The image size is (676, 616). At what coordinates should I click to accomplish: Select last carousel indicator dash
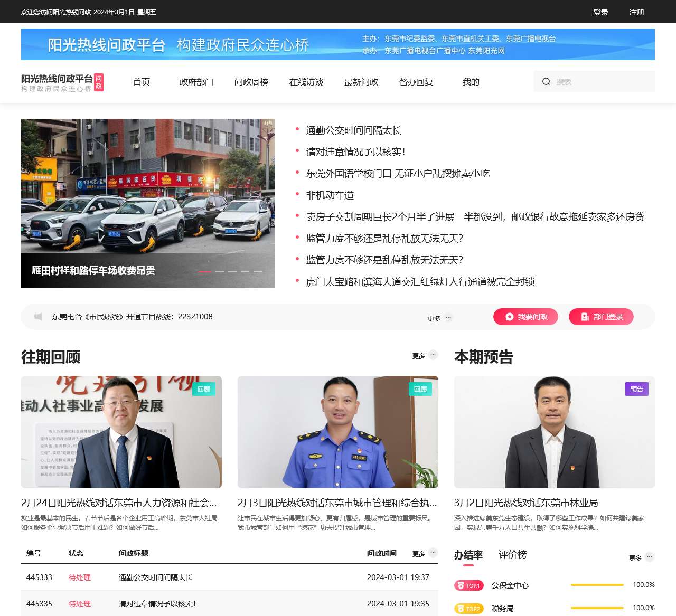[258, 271]
